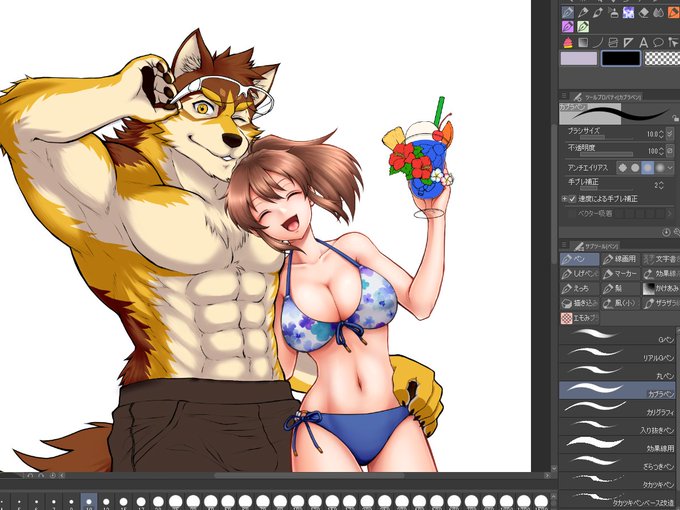The width and height of the screenshot is (680, 510).
Task: Switch to the えっち sub tool group
Action: tap(580, 289)
